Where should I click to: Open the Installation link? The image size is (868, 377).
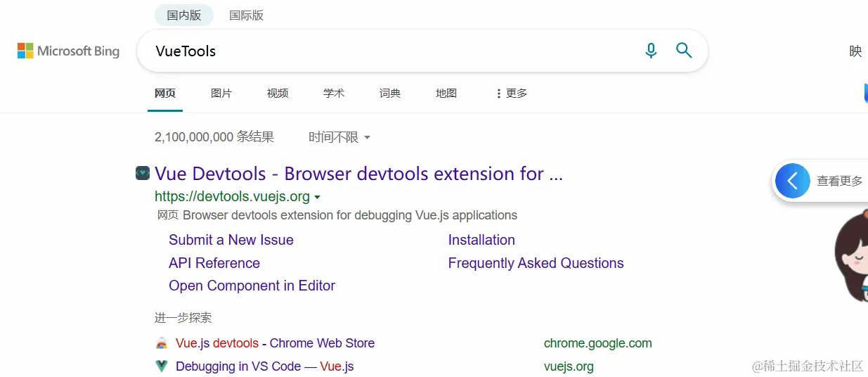(x=481, y=240)
